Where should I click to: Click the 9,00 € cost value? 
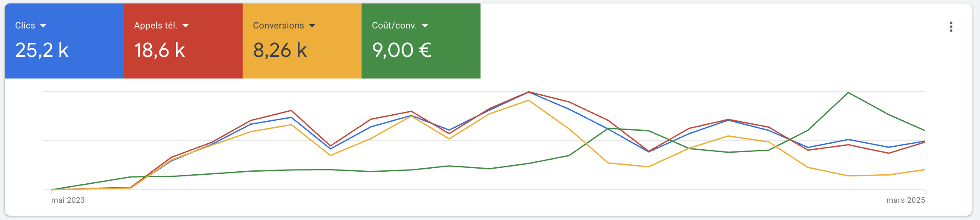(402, 50)
